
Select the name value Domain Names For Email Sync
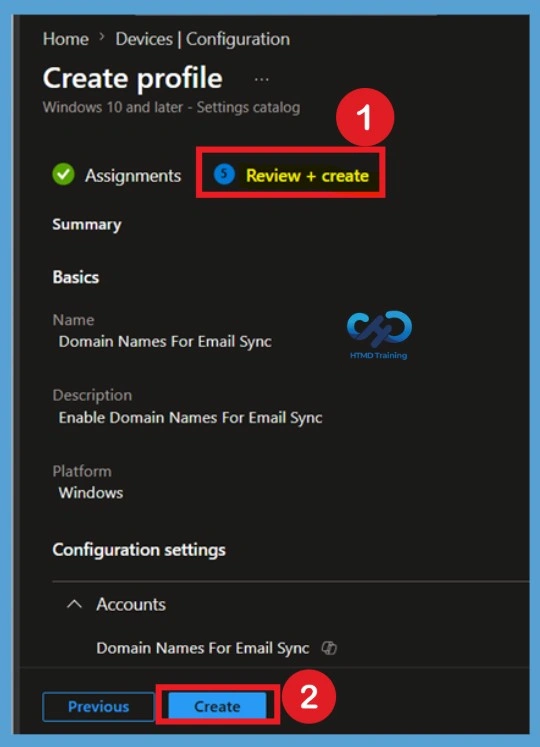165,342
